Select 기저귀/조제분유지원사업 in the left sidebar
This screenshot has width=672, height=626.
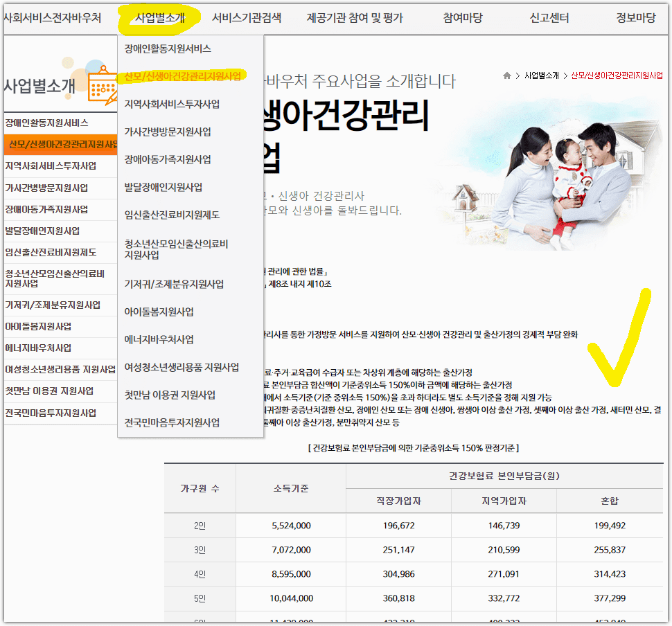(x=53, y=305)
